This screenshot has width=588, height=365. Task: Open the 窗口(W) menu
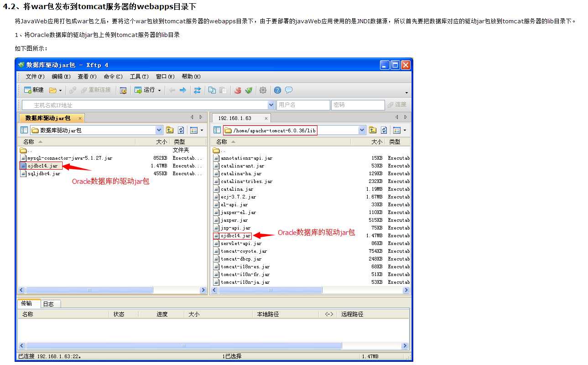165,77
